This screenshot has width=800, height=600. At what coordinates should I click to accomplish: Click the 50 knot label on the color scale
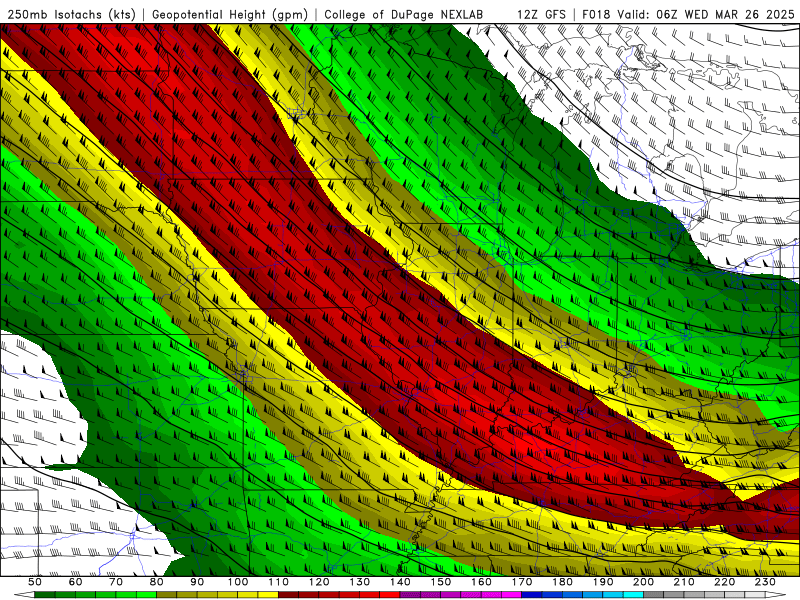[35, 582]
